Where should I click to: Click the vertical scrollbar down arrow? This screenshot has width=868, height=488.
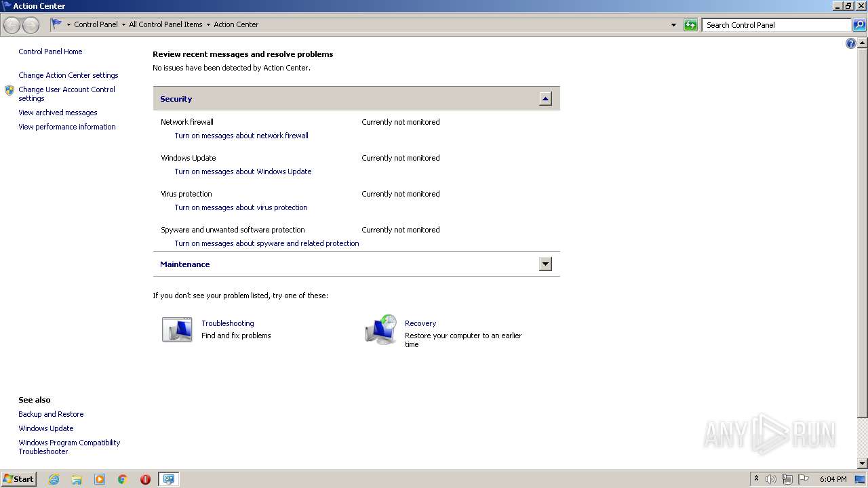point(863,464)
